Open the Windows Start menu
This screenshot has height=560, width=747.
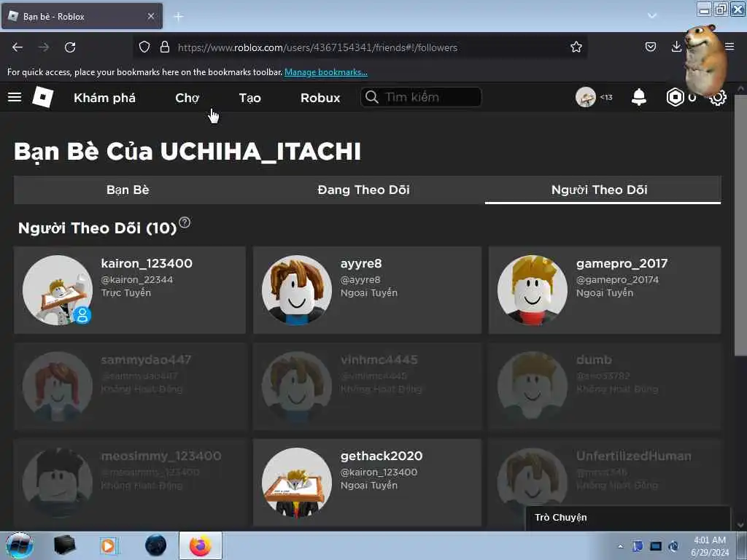coord(19,545)
